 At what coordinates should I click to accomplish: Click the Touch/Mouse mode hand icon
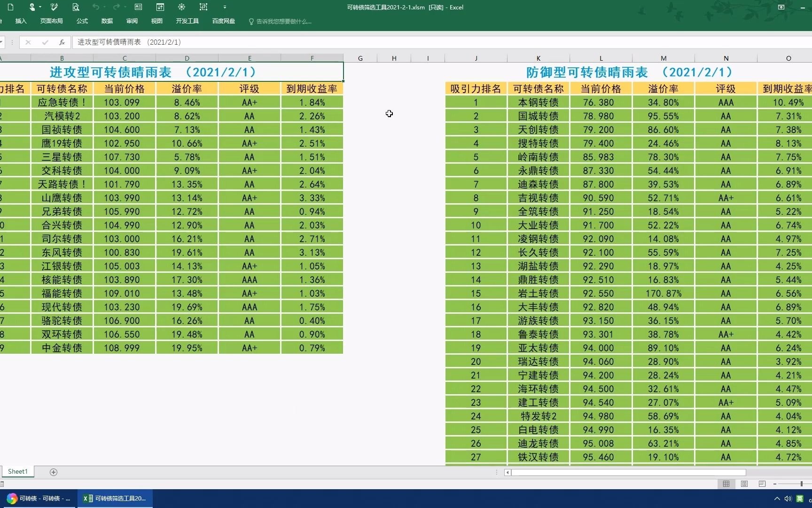point(32,7)
